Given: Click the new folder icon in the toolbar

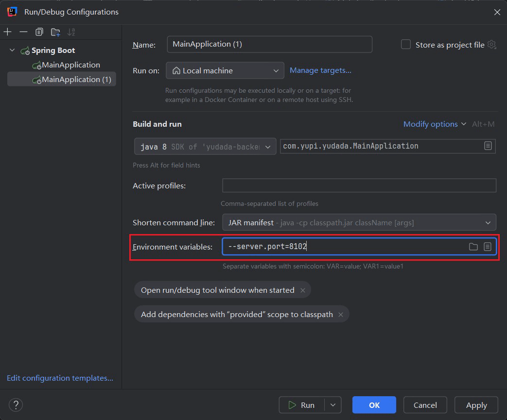Looking at the screenshot, I should point(55,32).
